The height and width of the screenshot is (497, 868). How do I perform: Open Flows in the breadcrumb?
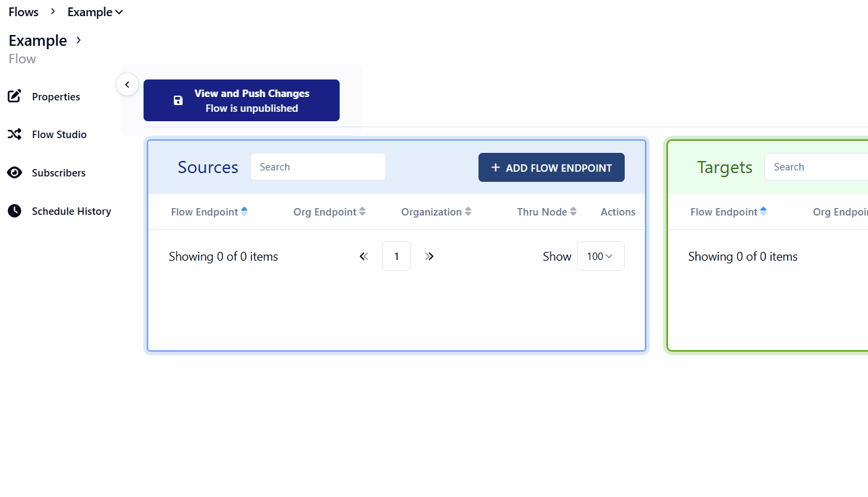pyautogui.click(x=24, y=12)
